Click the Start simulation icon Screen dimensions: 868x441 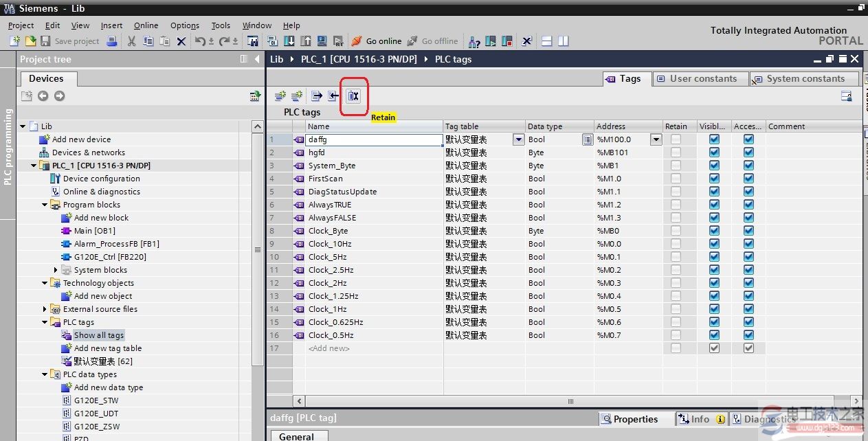pyautogui.click(x=322, y=41)
